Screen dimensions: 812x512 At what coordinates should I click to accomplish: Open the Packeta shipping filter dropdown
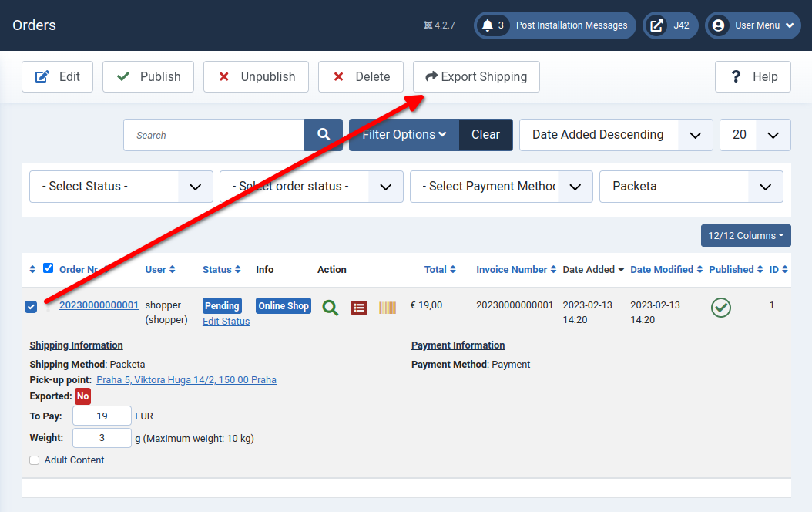click(x=691, y=187)
